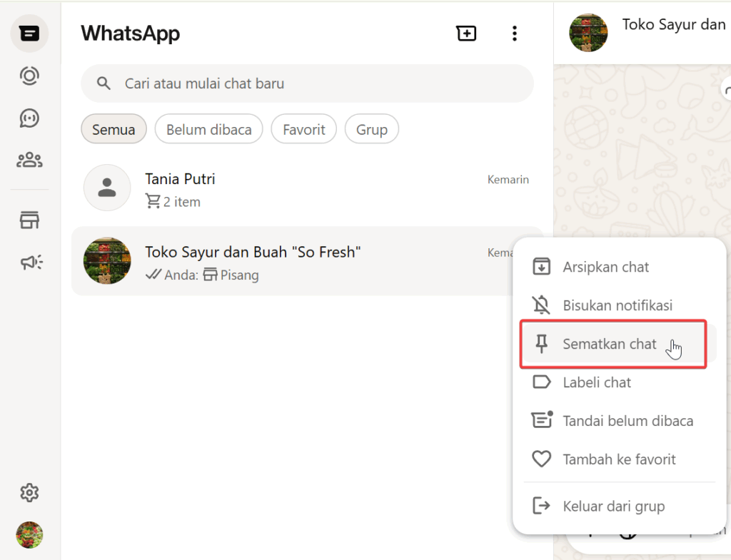Click the new chat icon
This screenshot has height=560, width=731.
coord(466,33)
